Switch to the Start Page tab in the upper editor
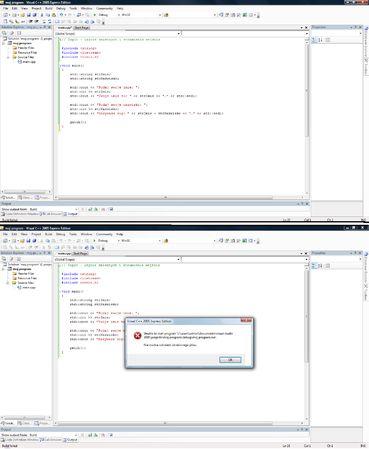This screenshot has width=369, height=449. (82, 28)
